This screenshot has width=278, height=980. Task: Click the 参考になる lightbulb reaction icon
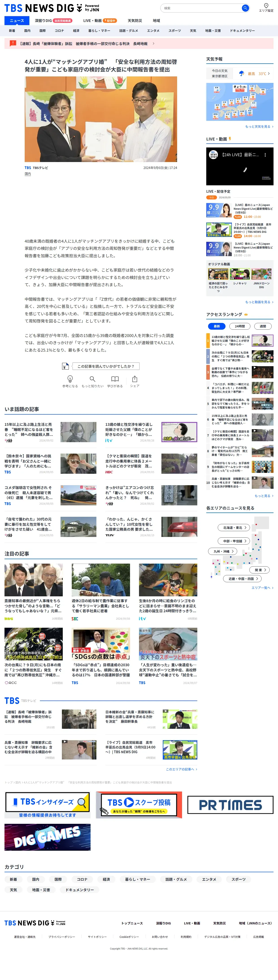click(x=70, y=379)
